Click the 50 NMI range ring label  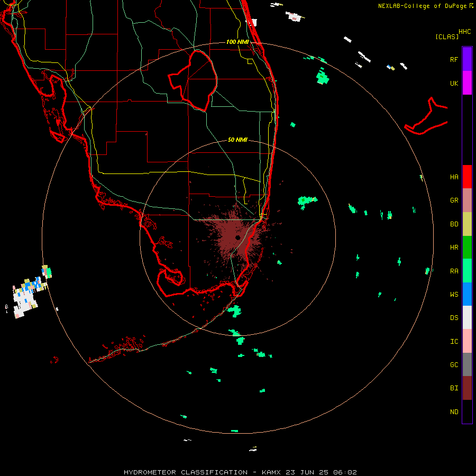237,140
